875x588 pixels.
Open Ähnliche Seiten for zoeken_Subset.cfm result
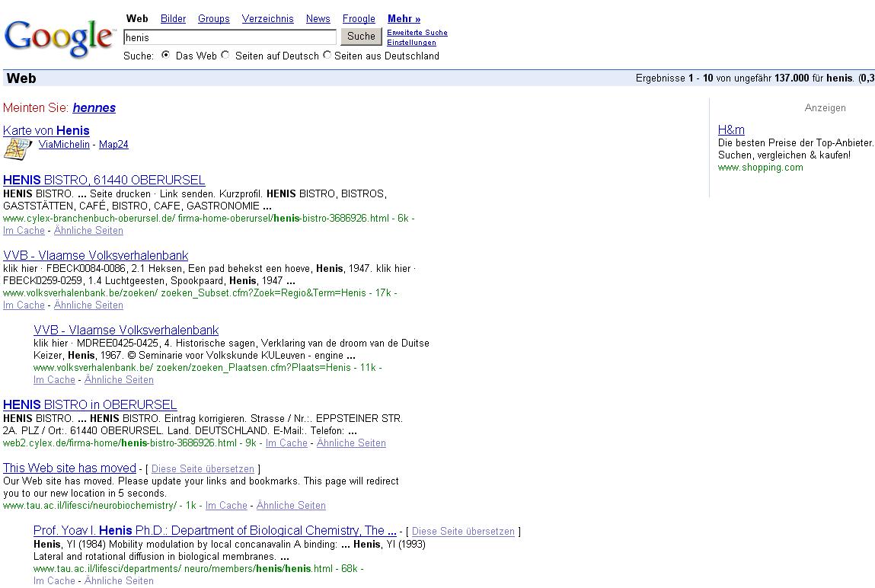88,305
